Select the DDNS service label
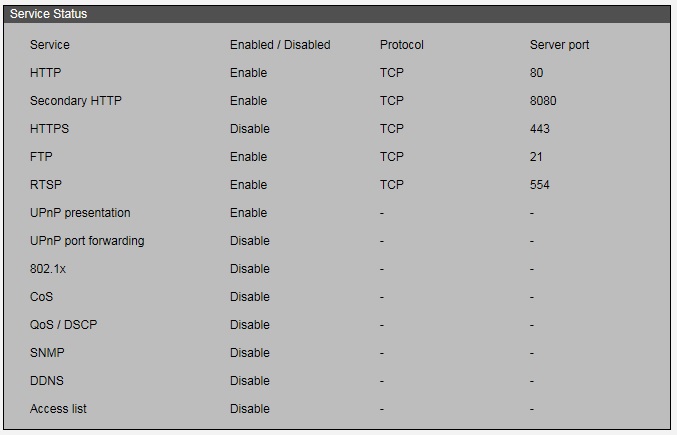This screenshot has width=677, height=435. [x=48, y=381]
